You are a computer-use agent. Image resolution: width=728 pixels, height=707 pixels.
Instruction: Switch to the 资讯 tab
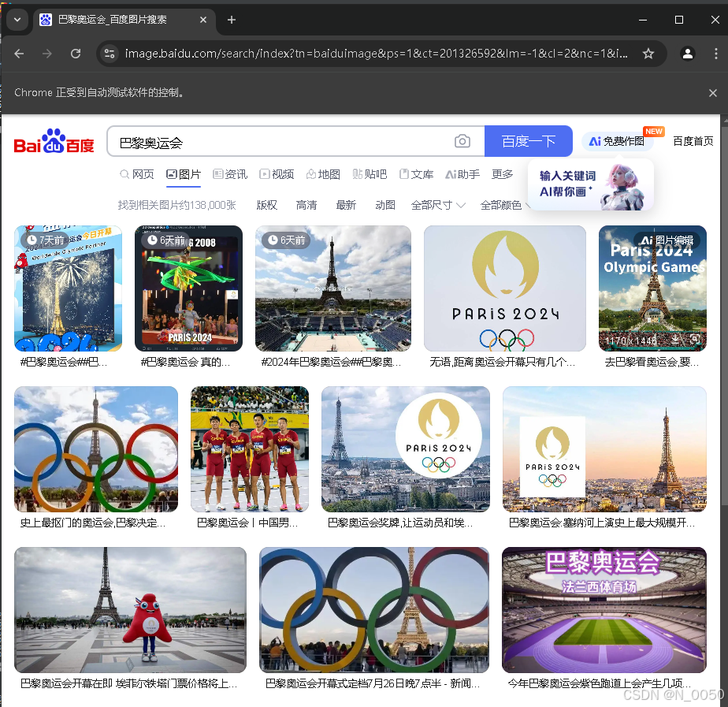click(x=230, y=174)
